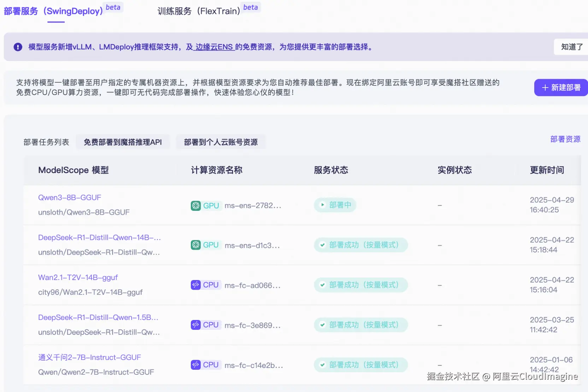
Task: Switch to 部署服务 (SwingDeploy) tab
Action: (x=53, y=11)
